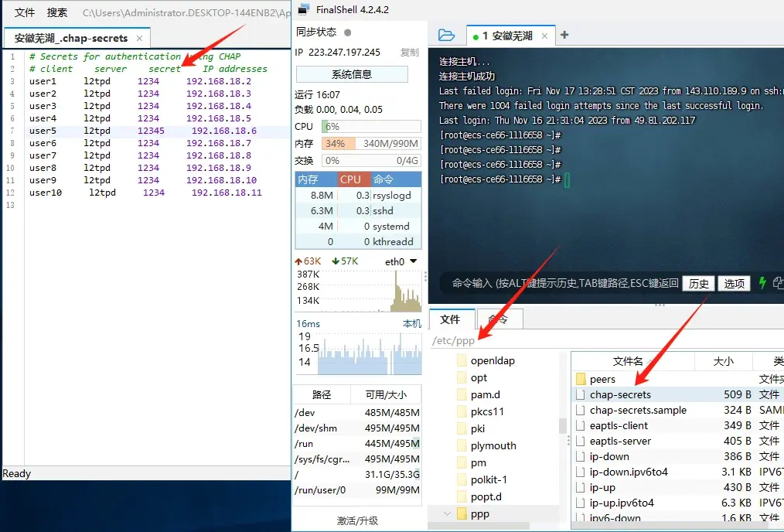Screen dimensions: 784x532
Task: Click the chap-secrets file icon
Action: [x=580, y=394]
